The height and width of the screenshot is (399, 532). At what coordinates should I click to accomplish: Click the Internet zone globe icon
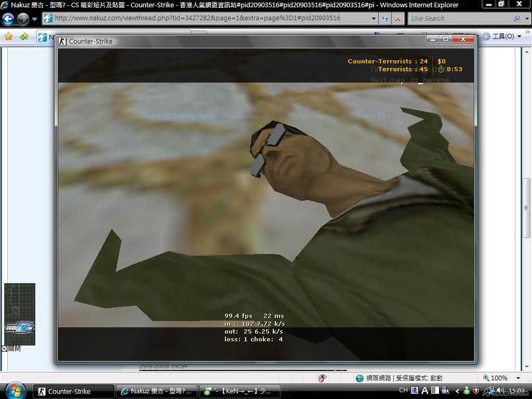point(360,378)
